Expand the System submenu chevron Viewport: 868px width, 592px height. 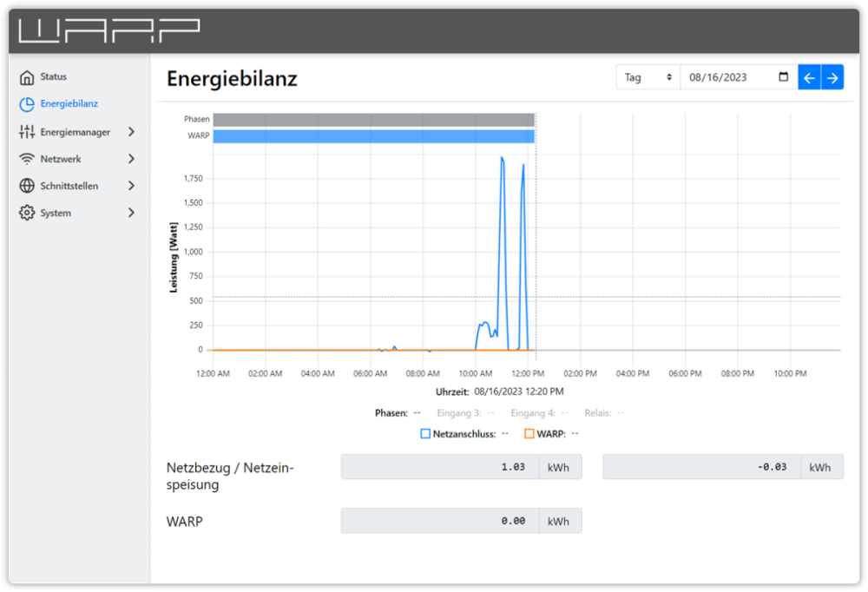pos(131,213)
